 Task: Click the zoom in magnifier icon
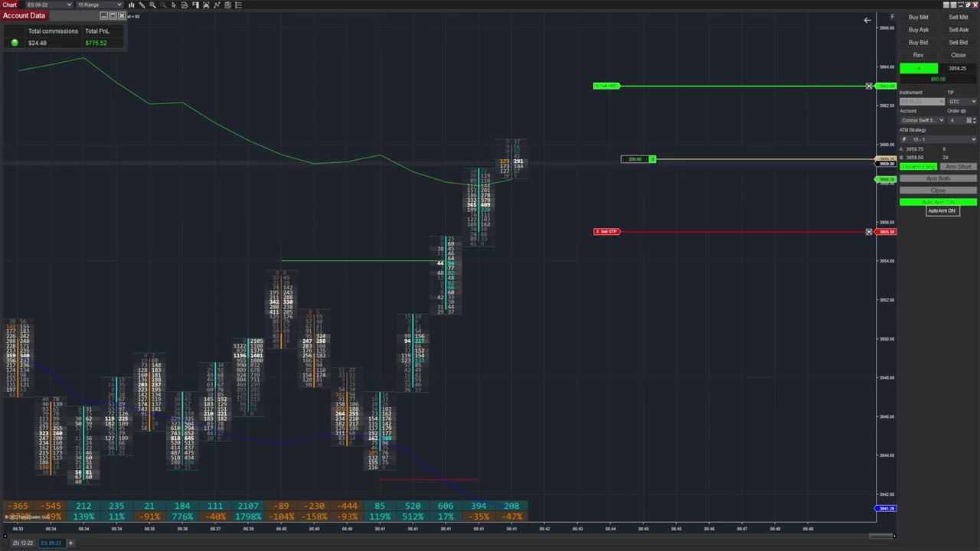click(152, 5)
